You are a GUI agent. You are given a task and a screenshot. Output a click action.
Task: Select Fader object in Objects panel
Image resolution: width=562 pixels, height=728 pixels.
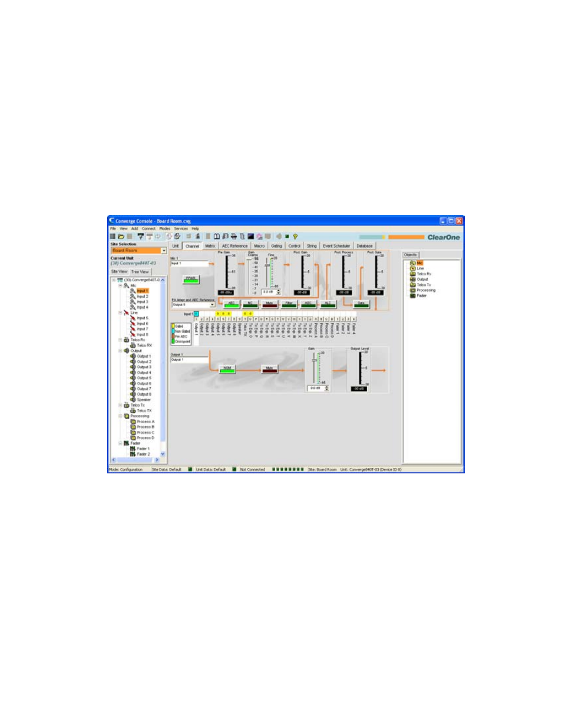click(x=418, y=295)
